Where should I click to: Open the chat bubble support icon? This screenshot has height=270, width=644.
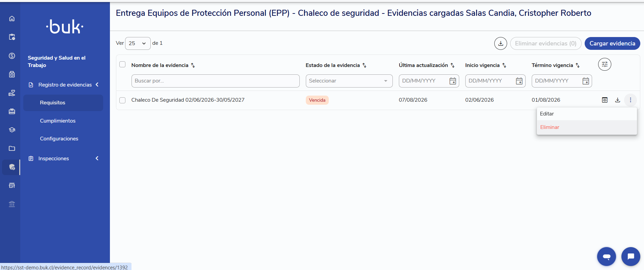(x=631, y=257)
